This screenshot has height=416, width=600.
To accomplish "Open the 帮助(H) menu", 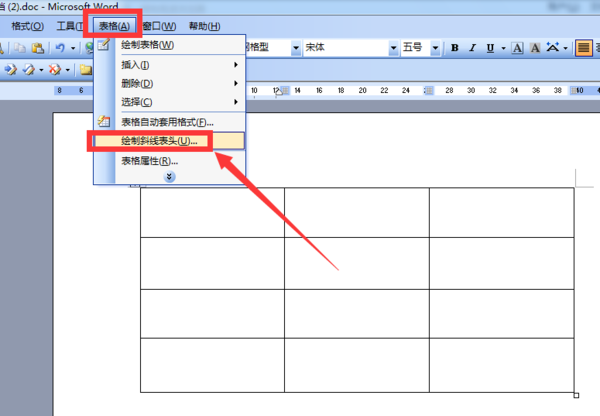I will click(204, 26).
